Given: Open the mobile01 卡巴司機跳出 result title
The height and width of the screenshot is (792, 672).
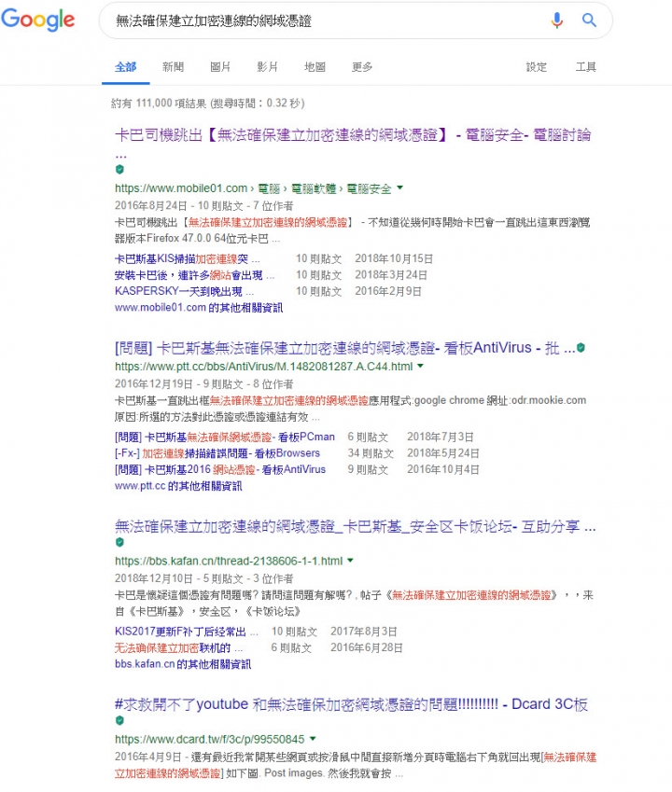Looking at the screenshot, I should tap(353, 135).
